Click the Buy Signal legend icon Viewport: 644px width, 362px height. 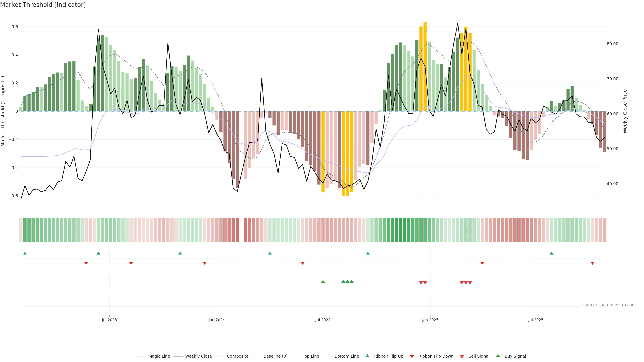click(498, 356)
